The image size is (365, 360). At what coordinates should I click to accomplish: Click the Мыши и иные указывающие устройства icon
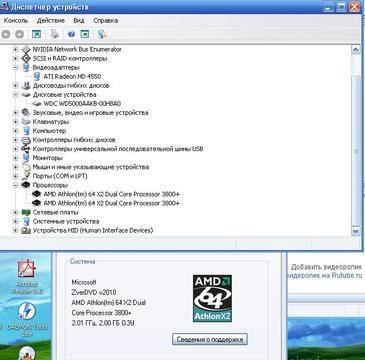point(26,167)
